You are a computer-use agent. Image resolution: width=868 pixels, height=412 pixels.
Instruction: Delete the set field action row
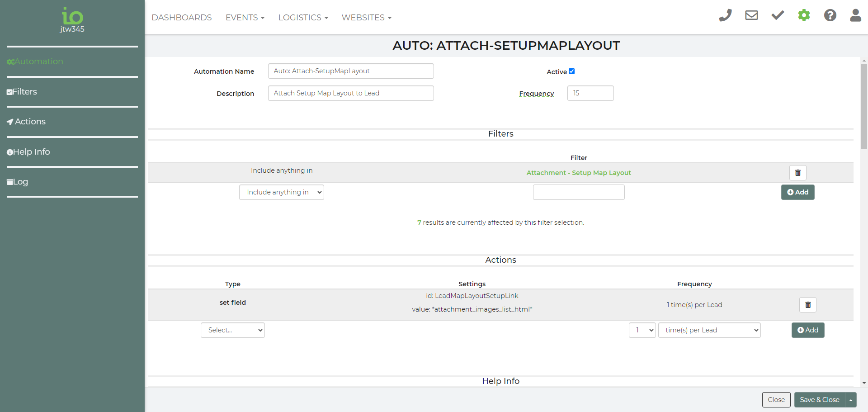(807, 305)
